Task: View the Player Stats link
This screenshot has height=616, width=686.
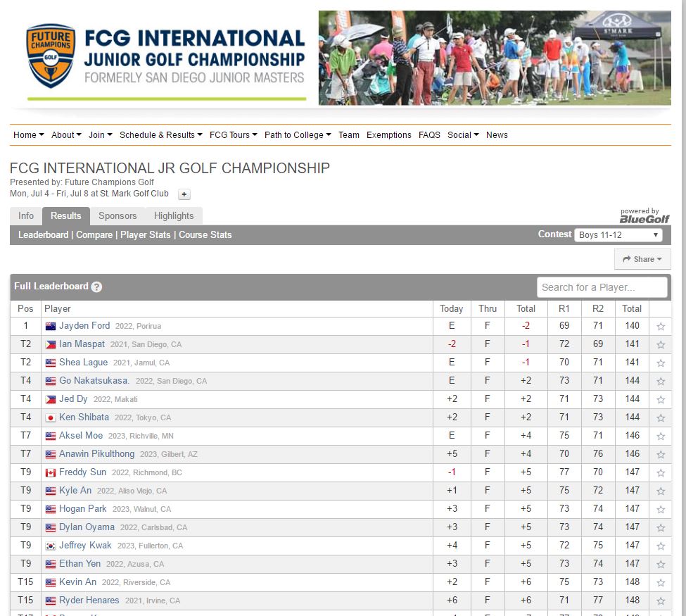Action: (x=145, y=234)
